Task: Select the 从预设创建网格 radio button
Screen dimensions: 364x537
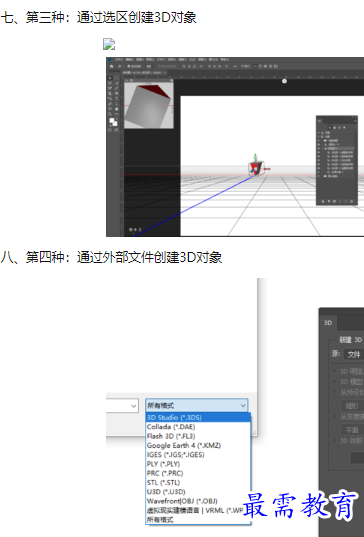Action: [334, 392]
